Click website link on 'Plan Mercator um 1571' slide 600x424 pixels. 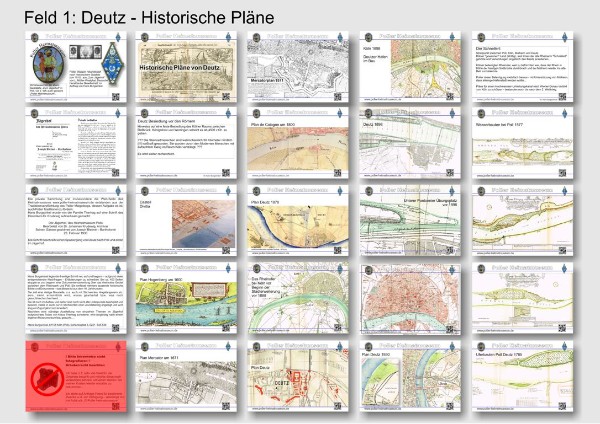pyautogui.click(x=158, y=409)
